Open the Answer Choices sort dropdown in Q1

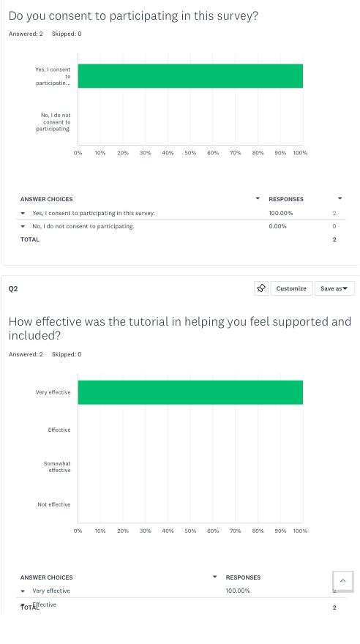258,198
